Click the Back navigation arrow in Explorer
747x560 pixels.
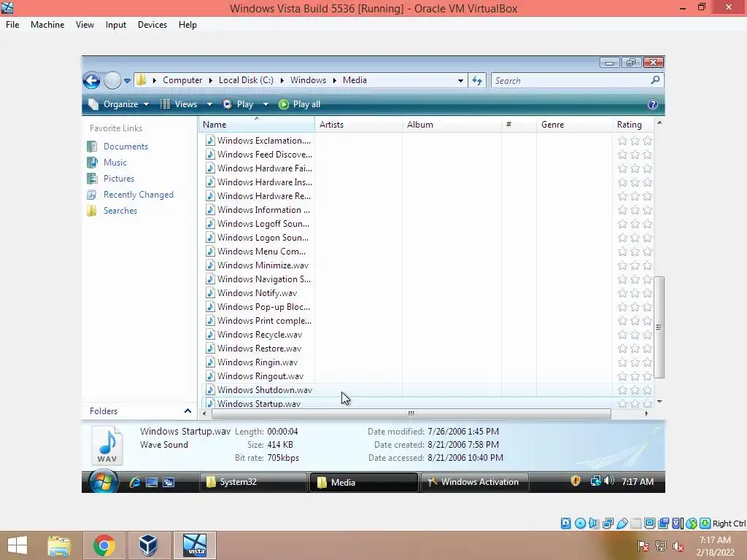click(91, 80)
